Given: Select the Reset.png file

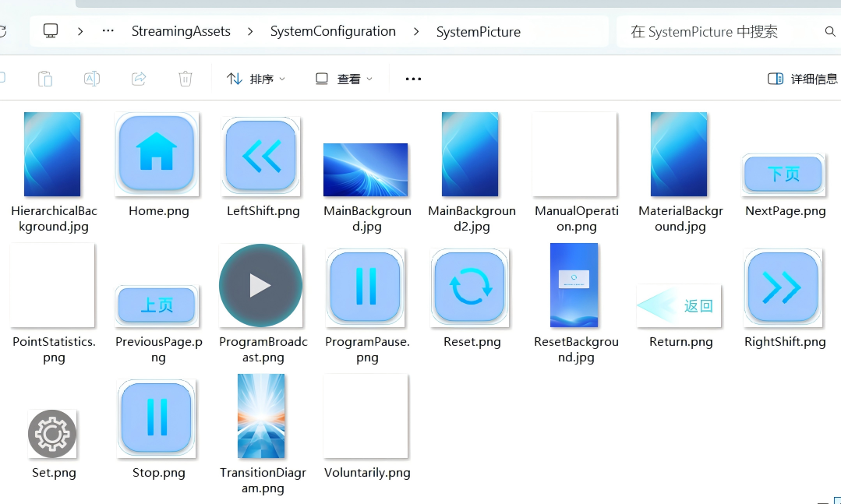Looking at the screenshot, I should (x=469, y=287).
